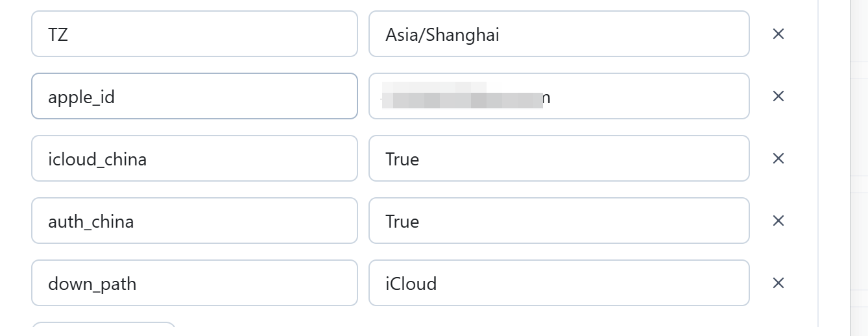Viewport: 868px width, 336px height.
Task: Delete the apple_id entry with X icon
Action: tap(778, 96)
